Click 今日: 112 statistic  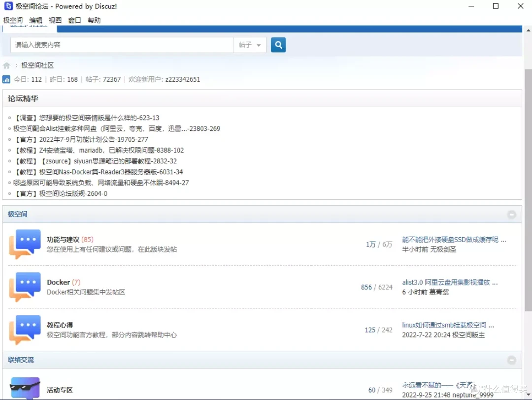point(28,79)
